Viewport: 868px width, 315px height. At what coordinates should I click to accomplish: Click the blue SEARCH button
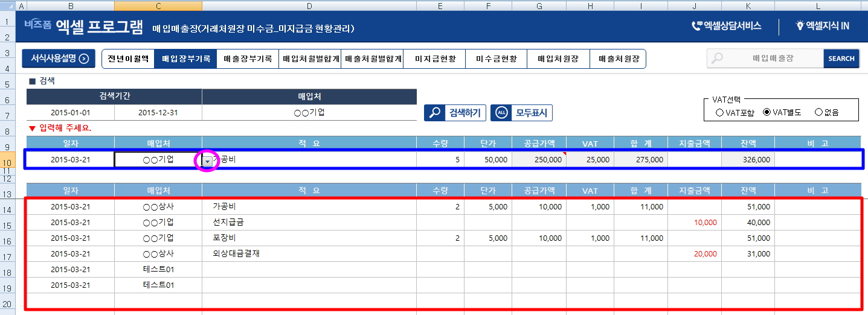(841, 59)
